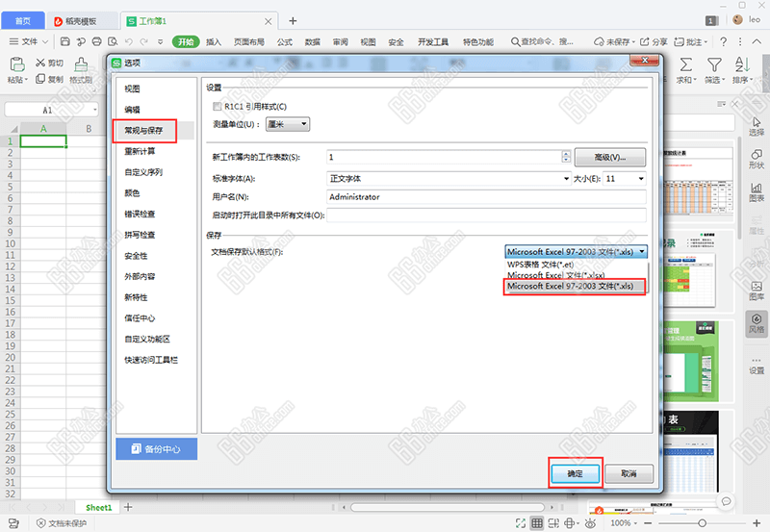The image size is (770, 532).
Task: Click the startup directory (启动时打开) input field
Action: 486,215
